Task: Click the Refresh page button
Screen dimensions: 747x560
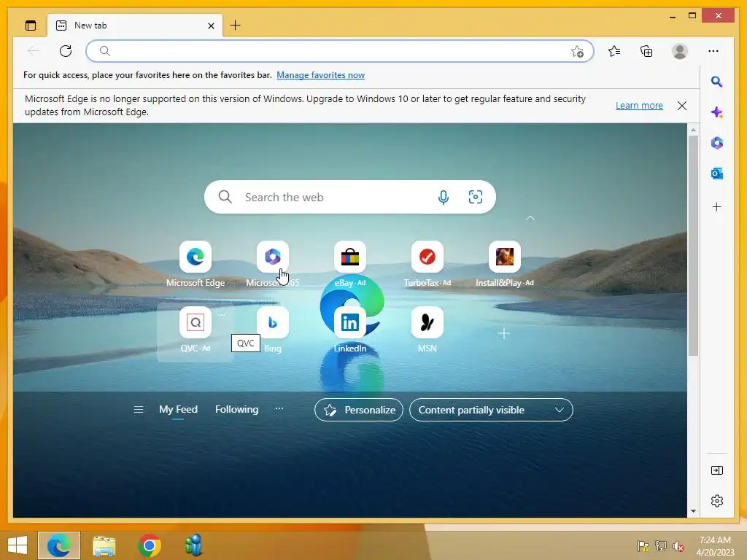Action: tap(66, 51)
